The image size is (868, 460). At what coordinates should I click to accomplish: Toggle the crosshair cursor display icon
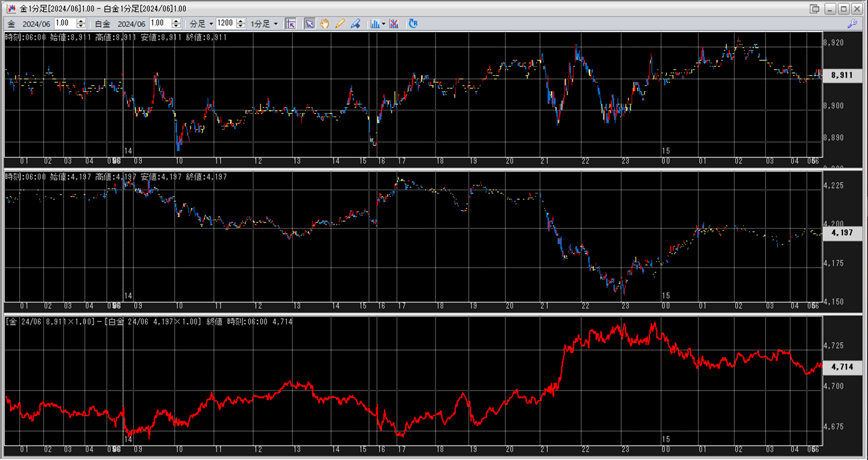click(x=291, y=24)
